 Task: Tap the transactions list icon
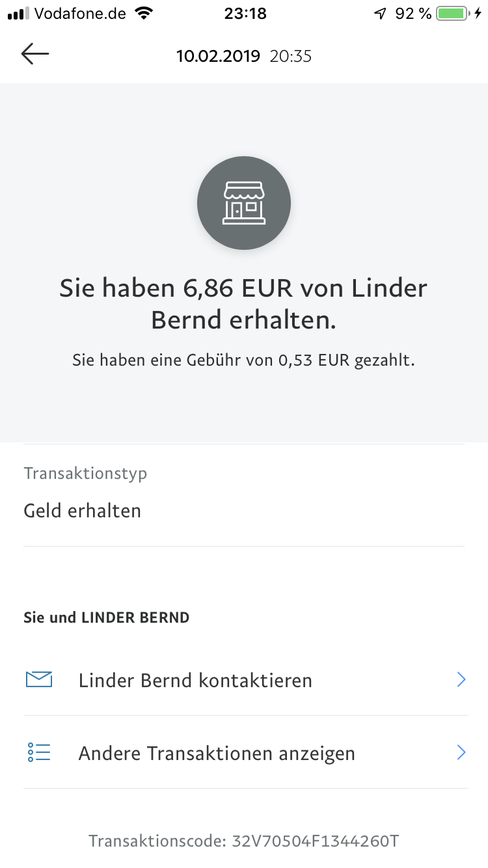pyautogui.click(x=39, y=753)
